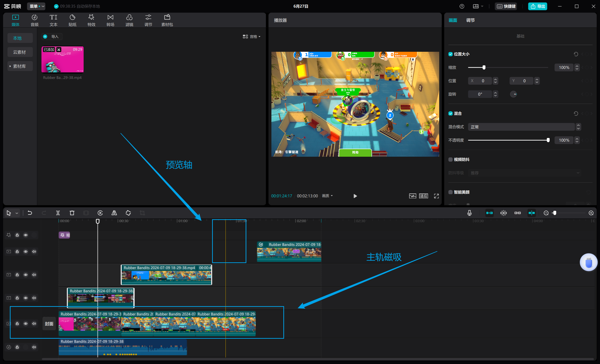Select the Rubber Bandits media thumbnail

(63, 59)
